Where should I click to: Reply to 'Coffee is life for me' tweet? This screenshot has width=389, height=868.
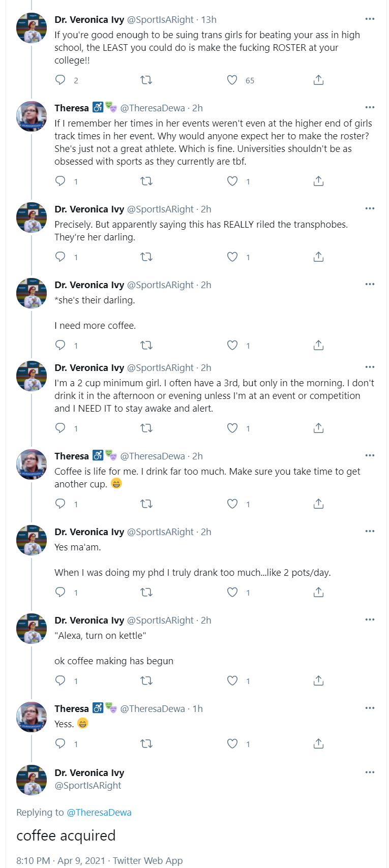(60, 504)
